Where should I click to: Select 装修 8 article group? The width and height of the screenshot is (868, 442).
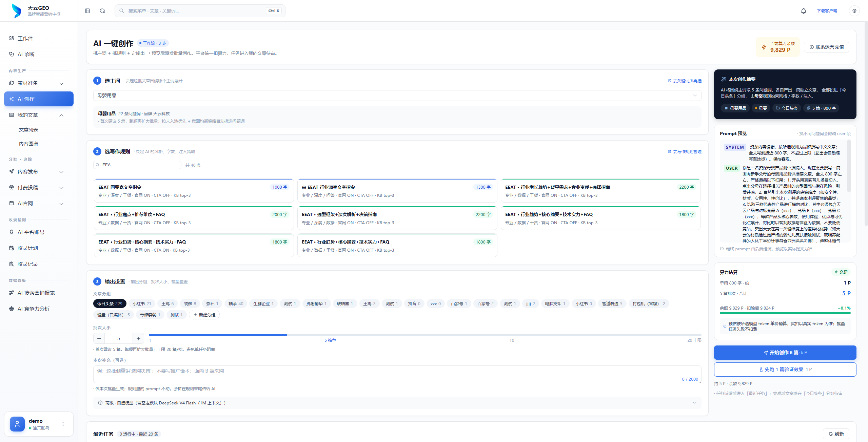190,303
